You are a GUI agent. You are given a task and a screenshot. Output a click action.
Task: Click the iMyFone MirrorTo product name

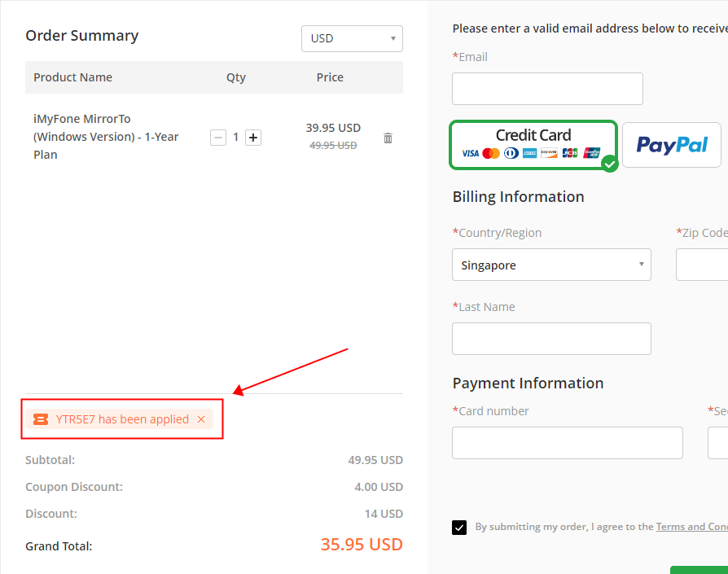click(106, 137)
